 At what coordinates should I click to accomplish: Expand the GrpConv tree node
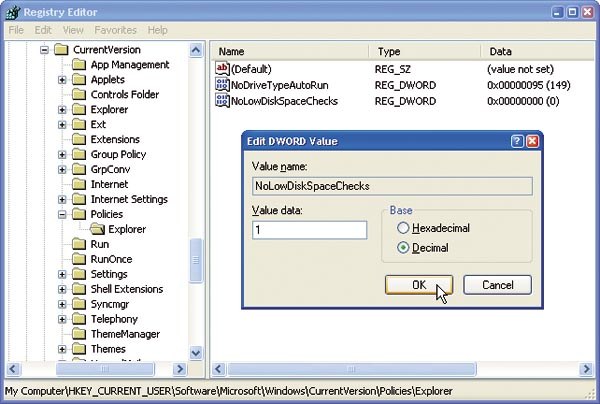click(x=62, y=169)
